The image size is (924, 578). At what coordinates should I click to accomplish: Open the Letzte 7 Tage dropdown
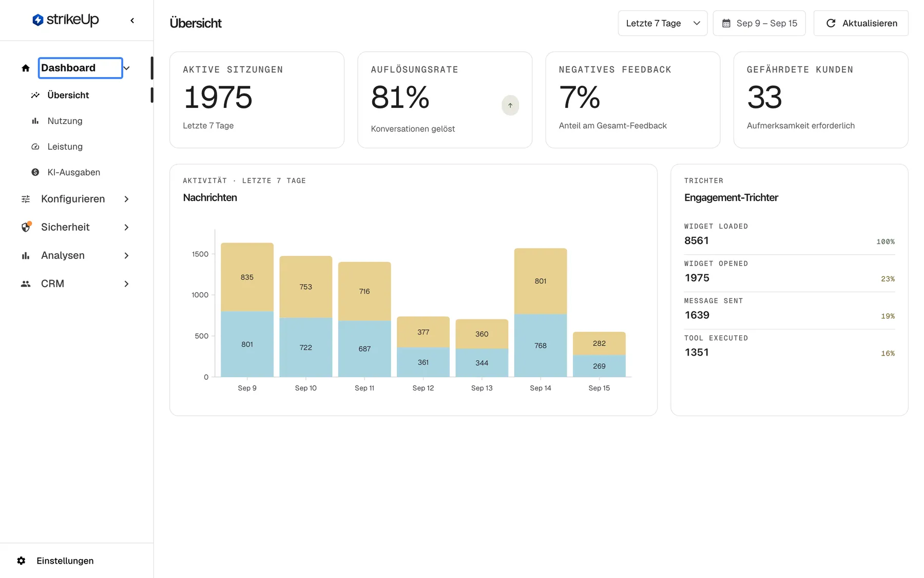pyautogui.click(x=663, y=23)
